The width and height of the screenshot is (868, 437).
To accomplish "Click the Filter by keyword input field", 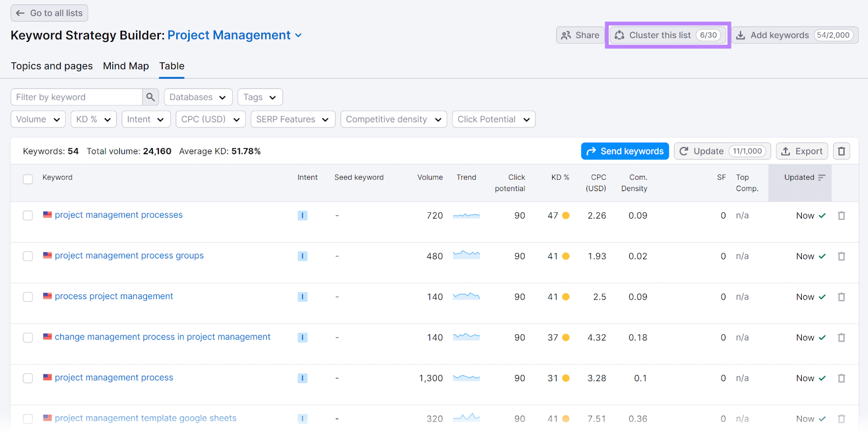I will [76, 97].
